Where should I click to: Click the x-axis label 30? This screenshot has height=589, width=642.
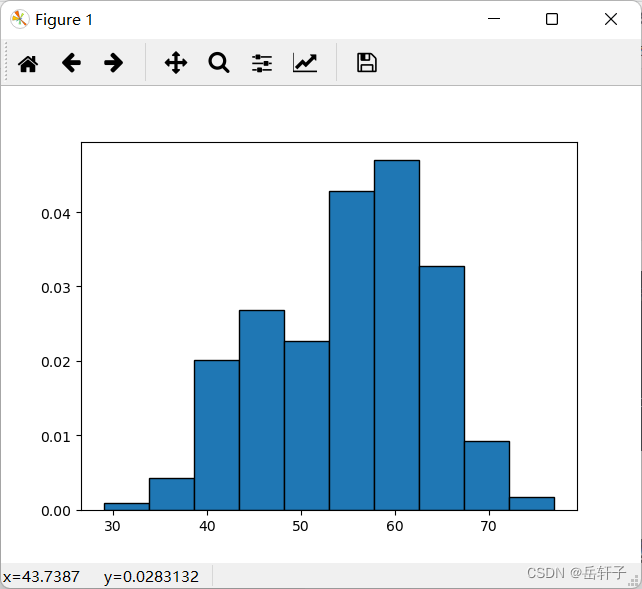point(113,526)
